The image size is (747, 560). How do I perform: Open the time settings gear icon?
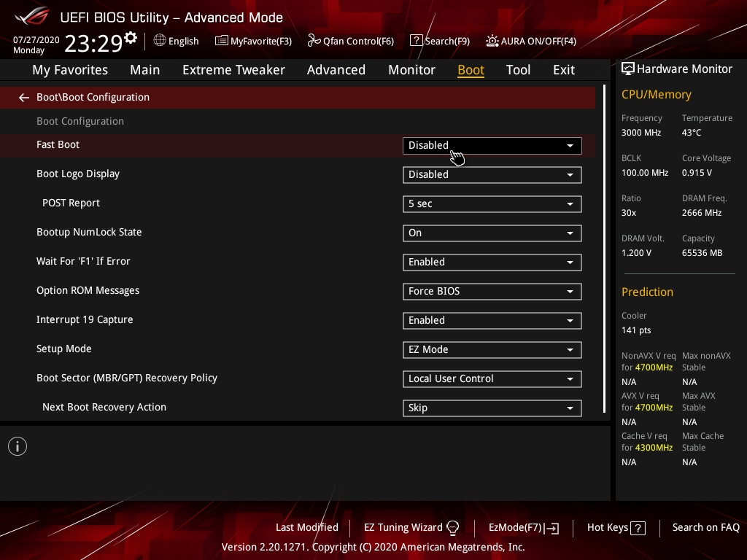(x=130, y=37)
